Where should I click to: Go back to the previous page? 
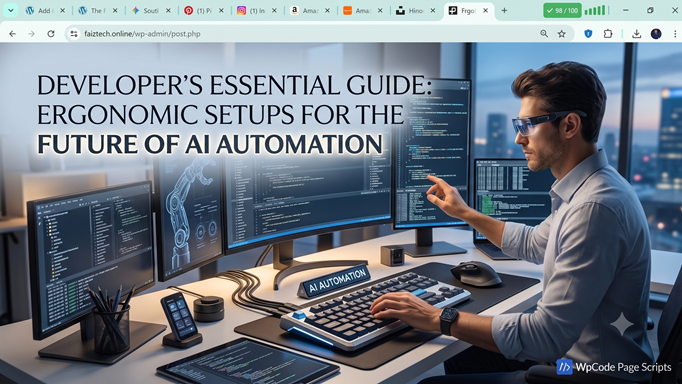coord(12,33)
